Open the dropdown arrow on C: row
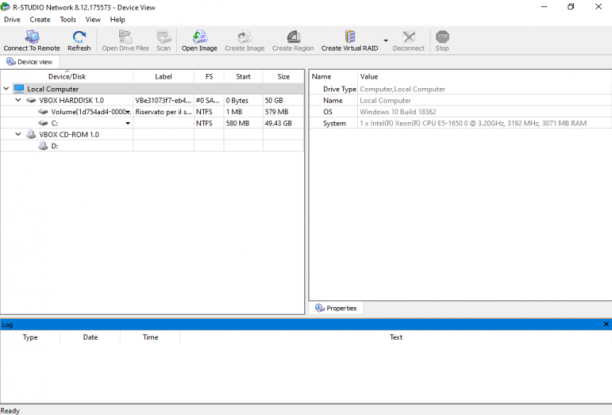The image size is (612, 415). [128, 123]
